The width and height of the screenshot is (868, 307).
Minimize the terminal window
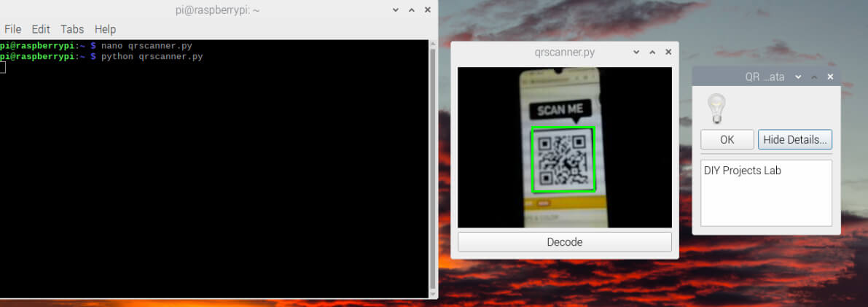(395, 10)
